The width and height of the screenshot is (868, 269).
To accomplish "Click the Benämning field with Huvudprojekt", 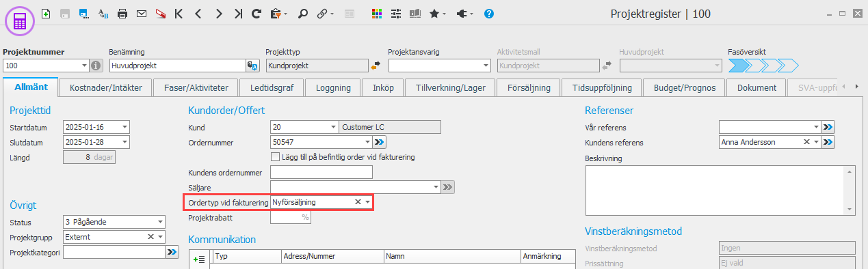I will (177, 66).
